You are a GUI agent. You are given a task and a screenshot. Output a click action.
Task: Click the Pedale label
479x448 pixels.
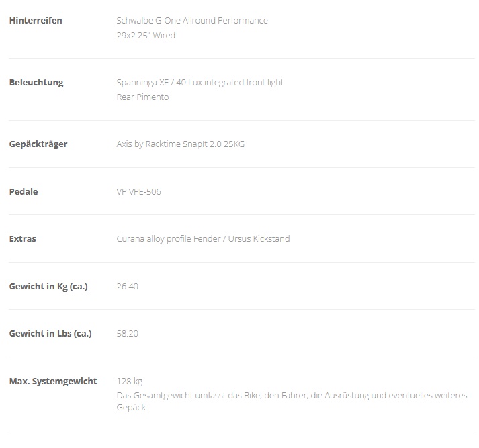[x=24, y=192]
